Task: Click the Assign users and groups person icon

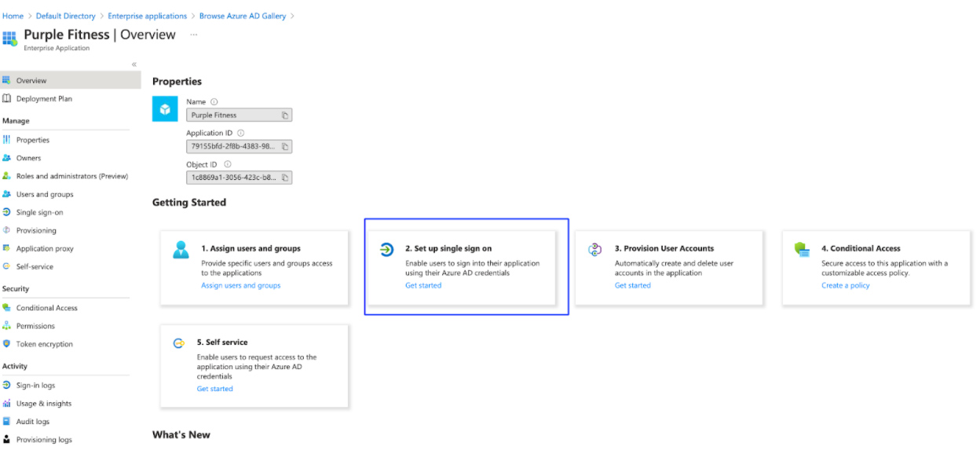Action: pos(181,250)
